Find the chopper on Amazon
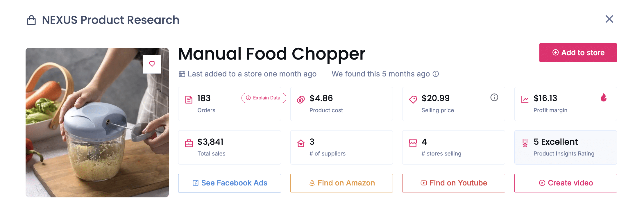Viewport: 644px width, 200px height. tap(341, 183)
